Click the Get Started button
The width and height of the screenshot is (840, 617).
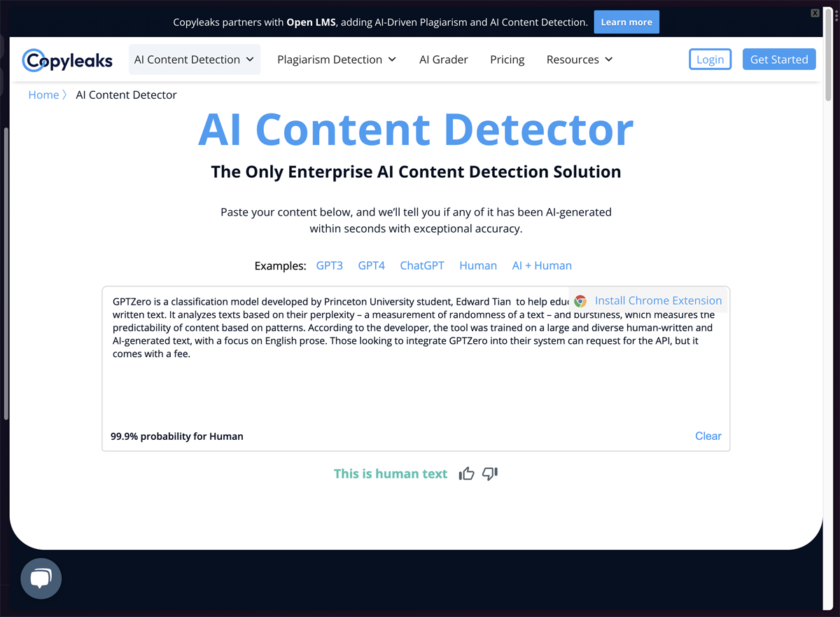point(778,59)
